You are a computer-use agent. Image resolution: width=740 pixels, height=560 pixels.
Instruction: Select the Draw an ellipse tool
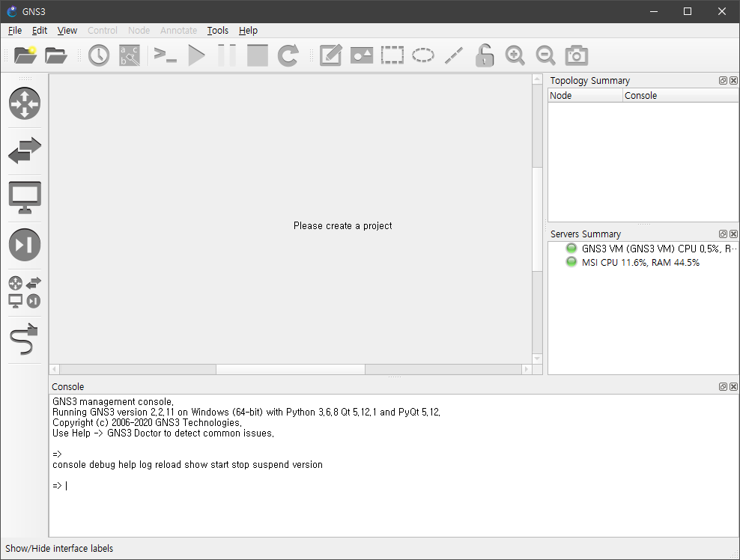[x=423, y=55]
